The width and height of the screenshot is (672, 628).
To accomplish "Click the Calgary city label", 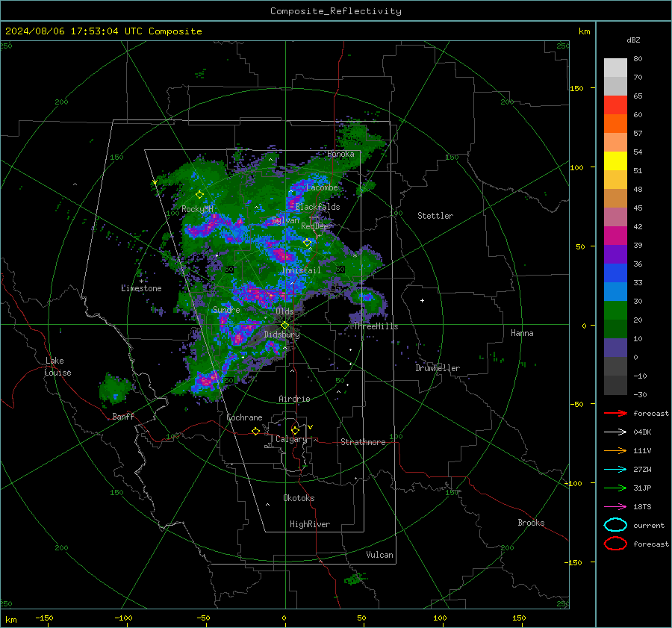I will click(x=291, y=439).
